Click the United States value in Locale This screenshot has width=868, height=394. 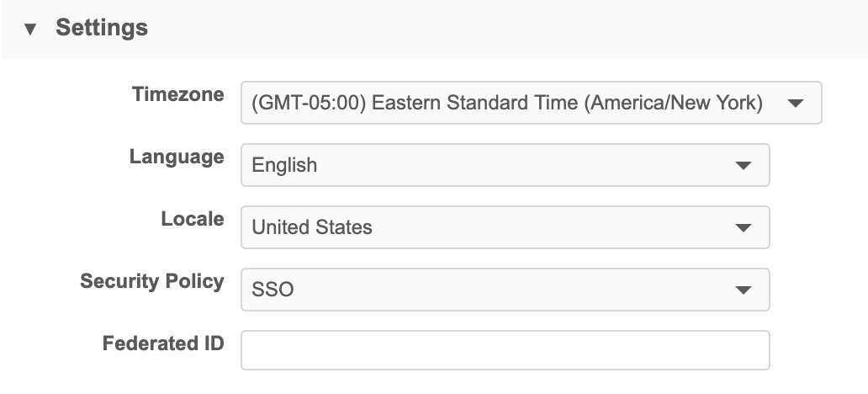coord(312,227)
